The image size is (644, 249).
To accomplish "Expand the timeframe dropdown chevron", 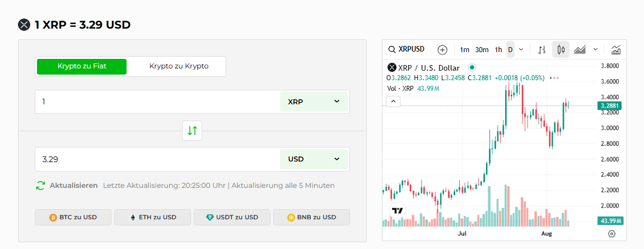I will 521,50.
